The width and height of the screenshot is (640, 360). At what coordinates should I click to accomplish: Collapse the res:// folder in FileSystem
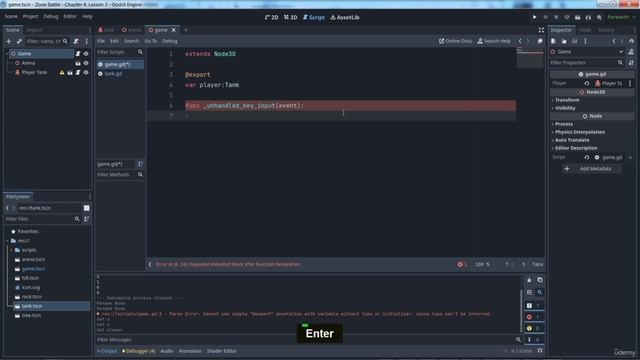click(x=8, y=241)
